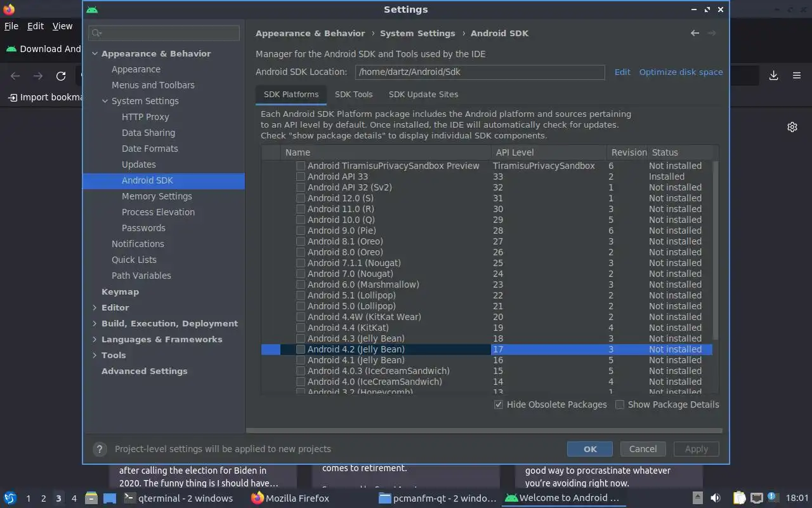Sort table by Name column header
The image size is (812, 508).
tap(386, 152)
